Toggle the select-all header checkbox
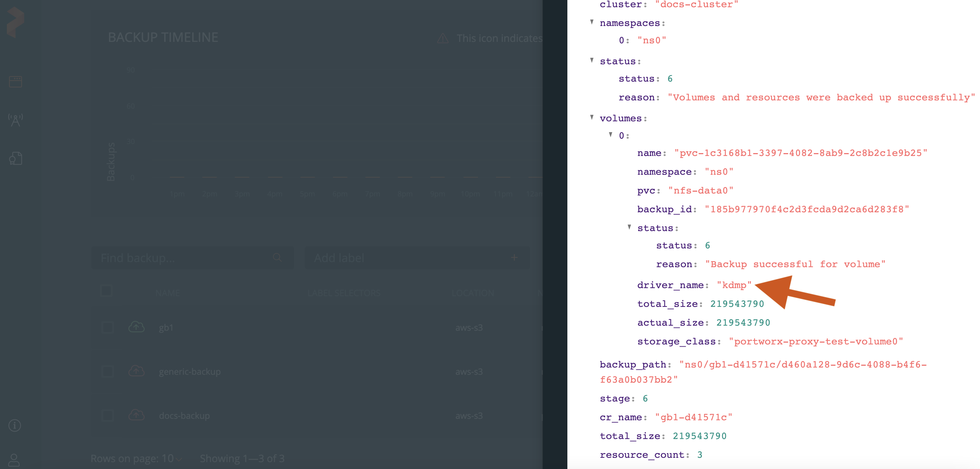 click(106, 291)
